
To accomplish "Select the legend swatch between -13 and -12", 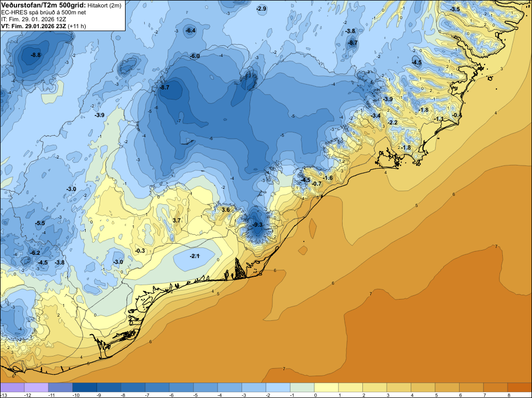I will point(12,387).
